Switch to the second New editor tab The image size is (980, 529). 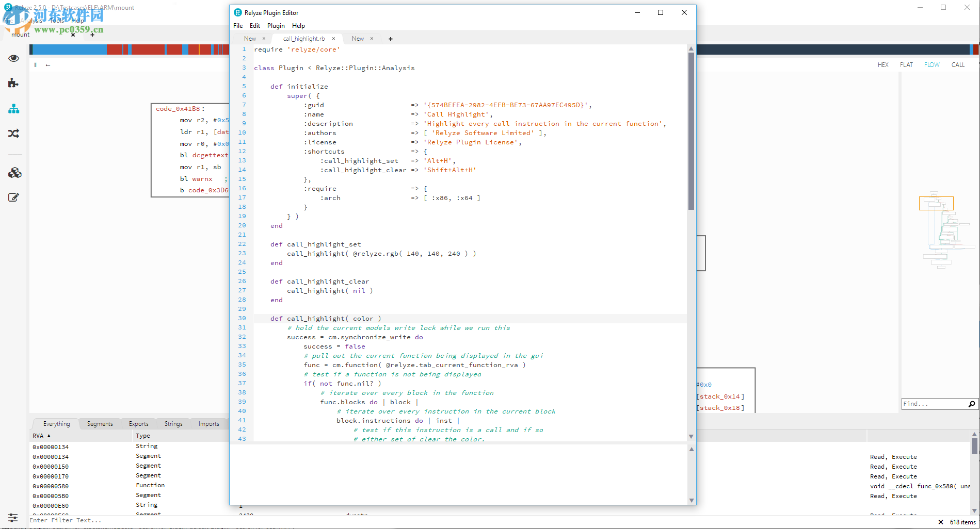click(x=358, y=39)
